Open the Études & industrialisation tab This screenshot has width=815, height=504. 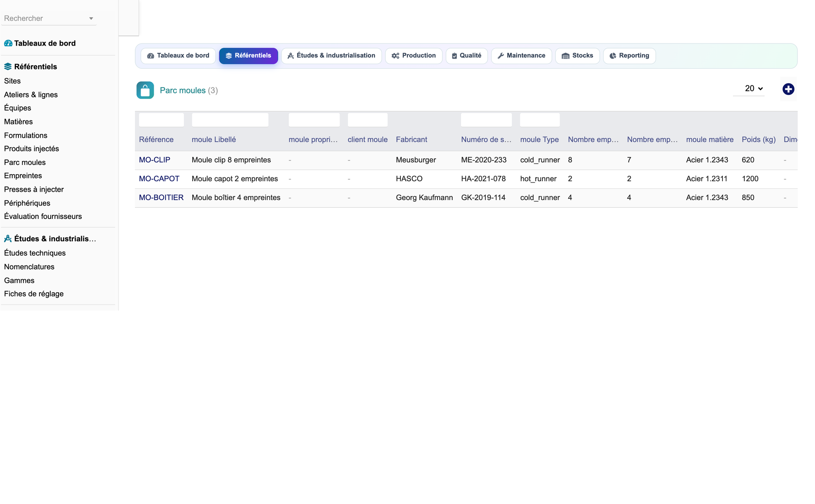[331, 56]
